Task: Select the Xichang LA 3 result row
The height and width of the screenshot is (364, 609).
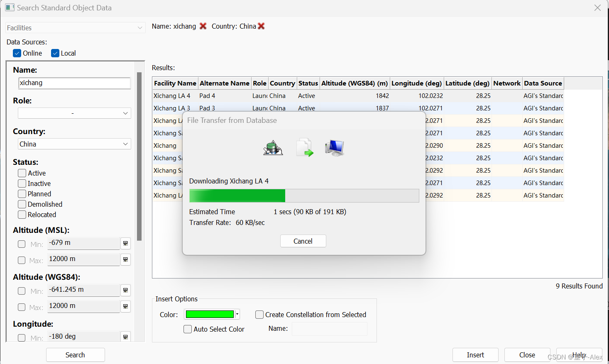Action: pyautogui.click(x=358, y=108)
